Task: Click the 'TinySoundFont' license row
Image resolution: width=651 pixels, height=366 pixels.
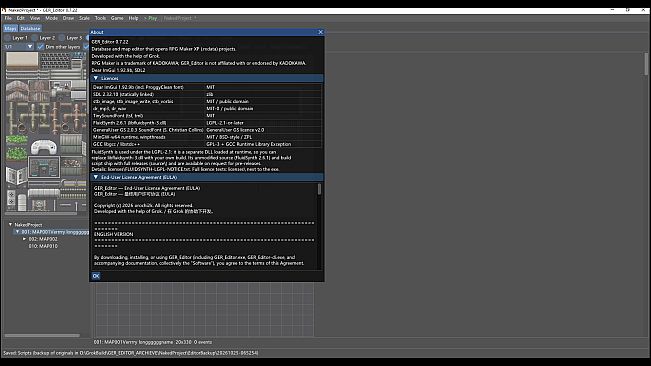Action: point(207,116)
